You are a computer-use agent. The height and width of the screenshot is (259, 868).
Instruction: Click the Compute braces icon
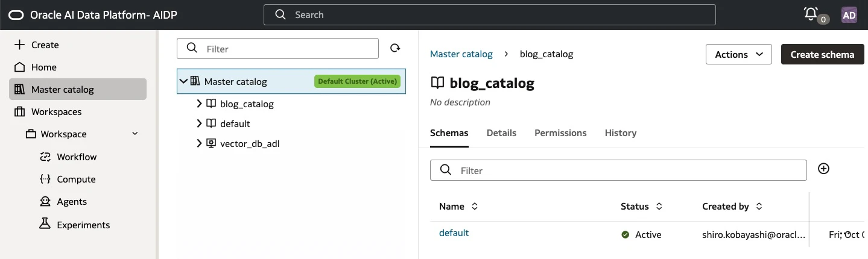(45, 179)
